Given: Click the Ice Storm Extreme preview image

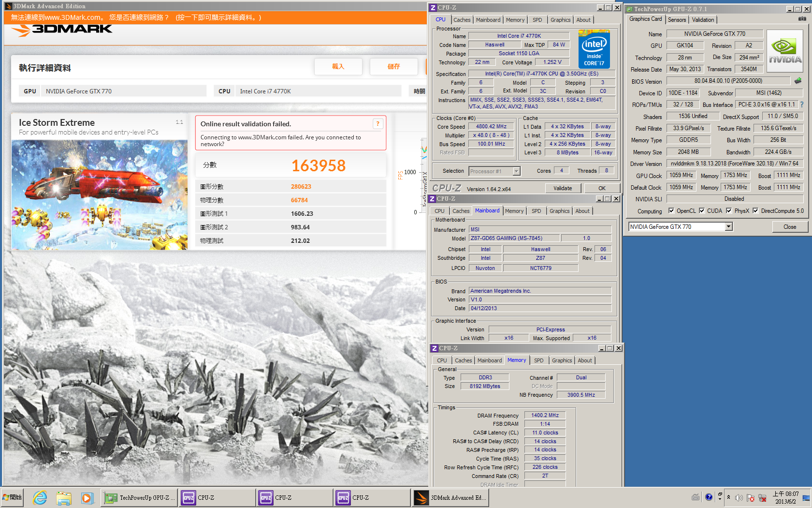Looking at the screenshot, I should 100,195.
